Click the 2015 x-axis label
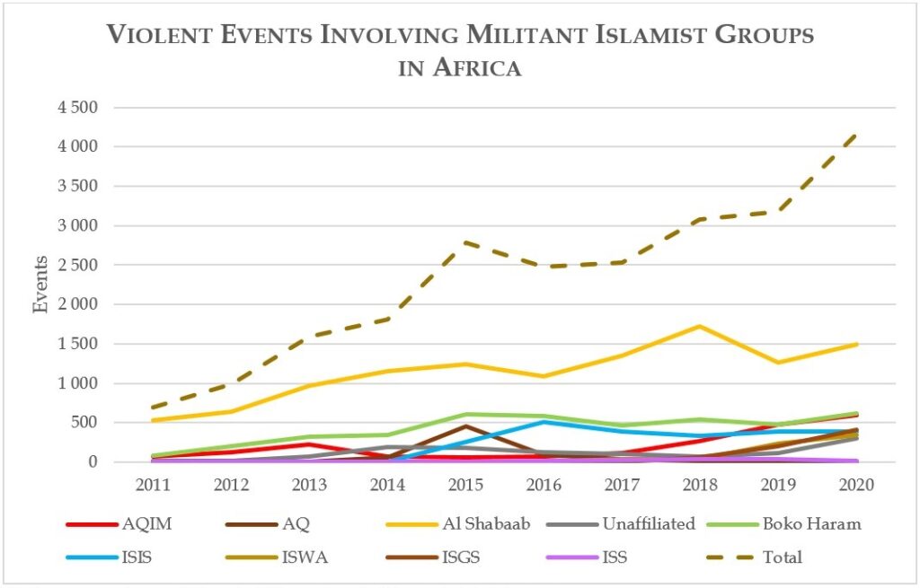The height and width of the screenshot is (588, 920). (x=465, y=485)
